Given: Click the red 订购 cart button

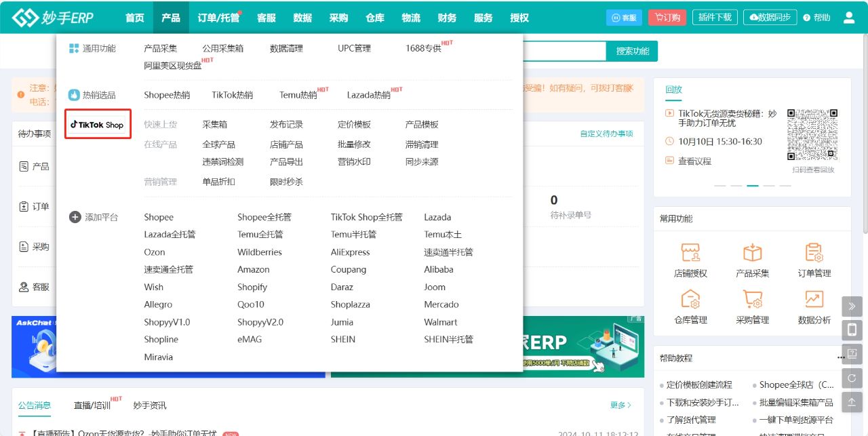Looking at the screenshot, I should (667, 18).
